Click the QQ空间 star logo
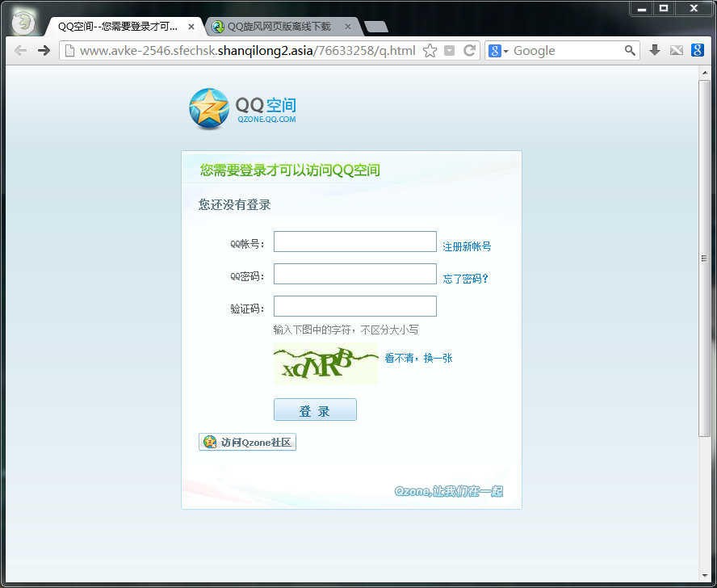717x588 pixels. [209, 108]
